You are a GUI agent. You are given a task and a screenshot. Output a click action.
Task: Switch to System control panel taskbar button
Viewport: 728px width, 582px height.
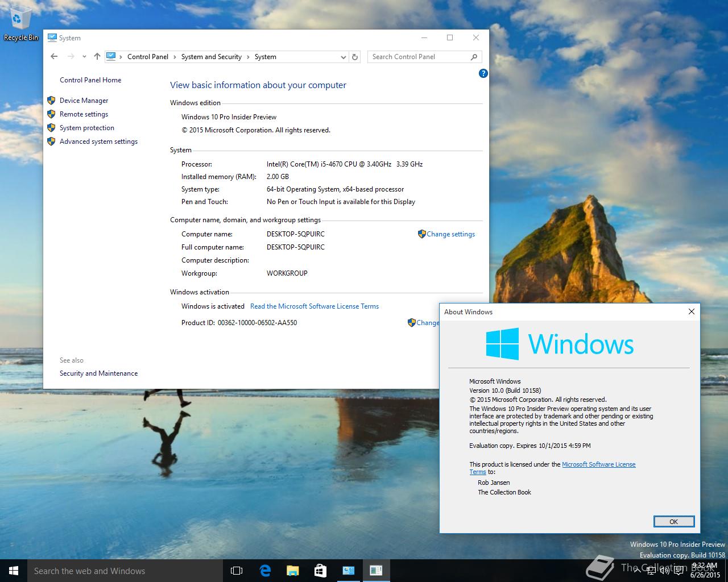coord(348,571)
